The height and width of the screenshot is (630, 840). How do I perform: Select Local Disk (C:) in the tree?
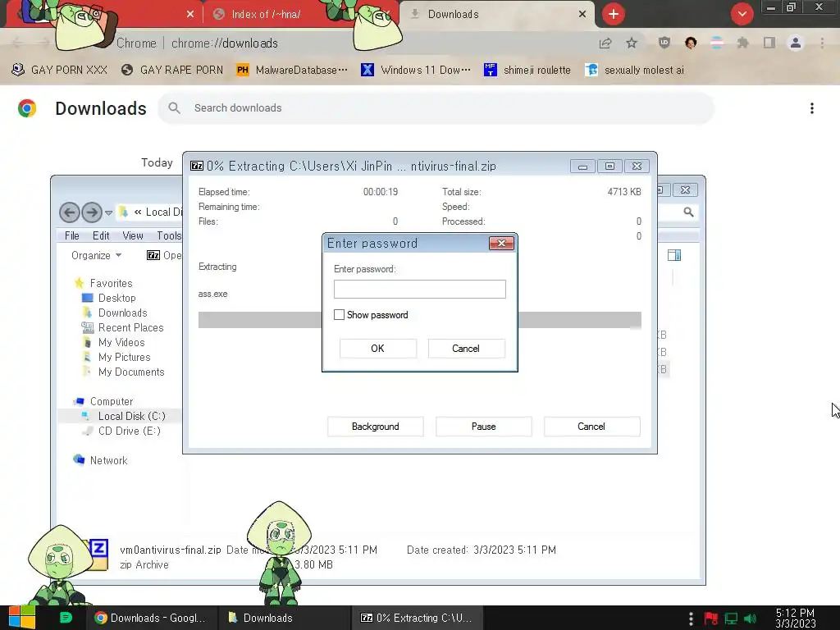131,416
